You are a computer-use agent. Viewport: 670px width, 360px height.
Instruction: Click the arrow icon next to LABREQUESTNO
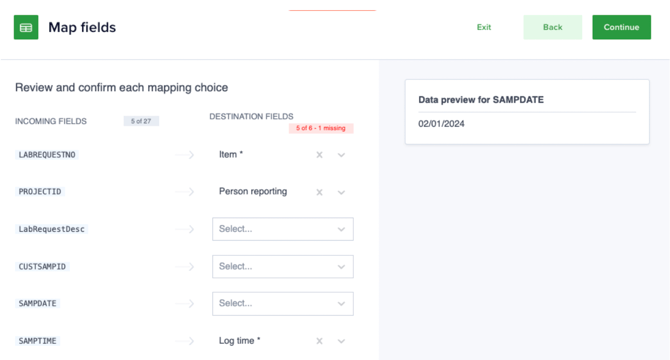click(185, 155)
